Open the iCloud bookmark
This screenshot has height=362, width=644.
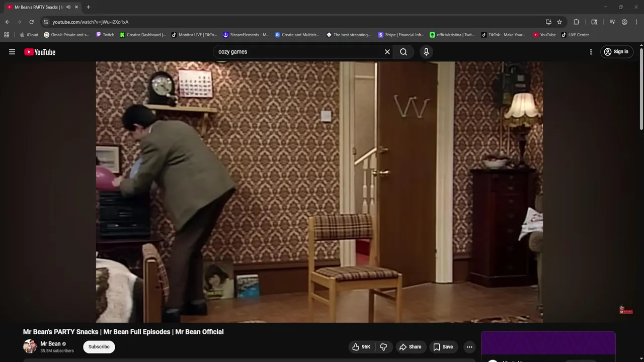tap(29, 35)
